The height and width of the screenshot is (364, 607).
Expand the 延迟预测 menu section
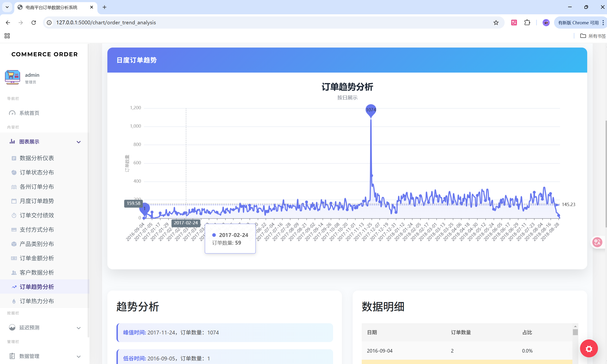click(78, 328)
